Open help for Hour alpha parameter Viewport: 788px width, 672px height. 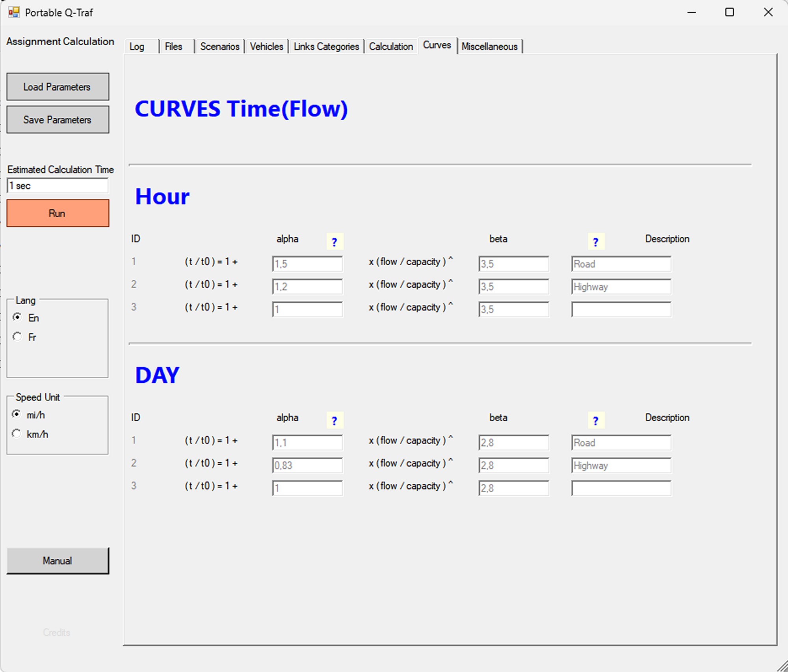coord(334,241)
